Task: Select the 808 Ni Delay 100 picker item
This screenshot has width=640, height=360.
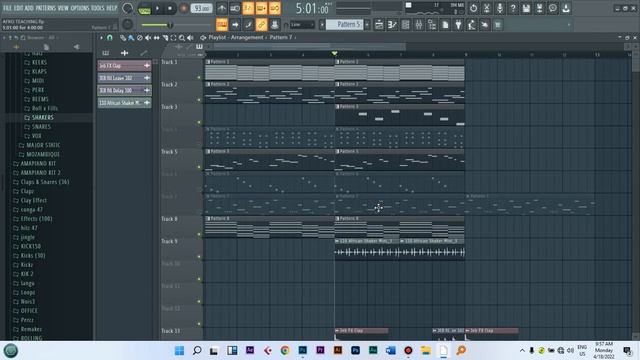Action: (x=124, y=90)
